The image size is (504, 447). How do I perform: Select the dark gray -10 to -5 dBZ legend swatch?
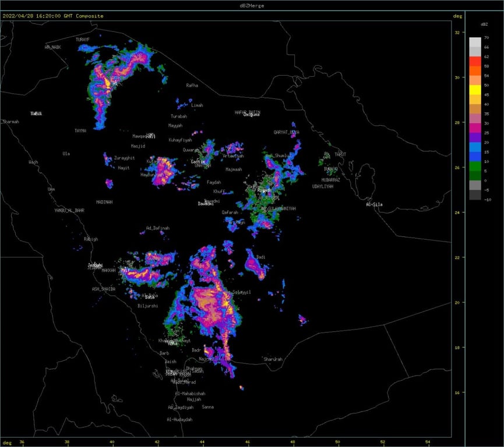click(475, 195)
